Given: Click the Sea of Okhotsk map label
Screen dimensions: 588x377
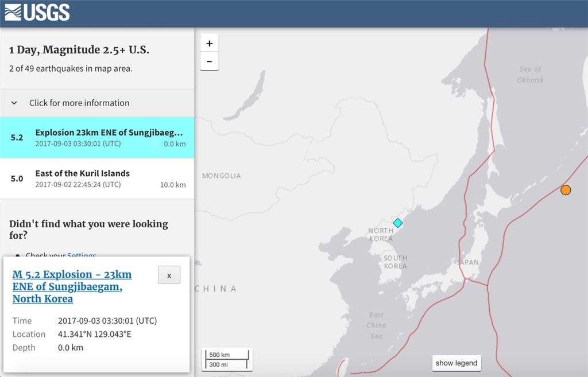Looking at the screenshot, I should 530,74.
